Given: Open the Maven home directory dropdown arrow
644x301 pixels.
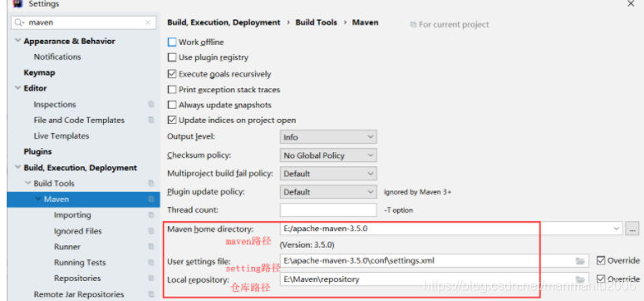Looking at the screenshot, I should point(616,229).
